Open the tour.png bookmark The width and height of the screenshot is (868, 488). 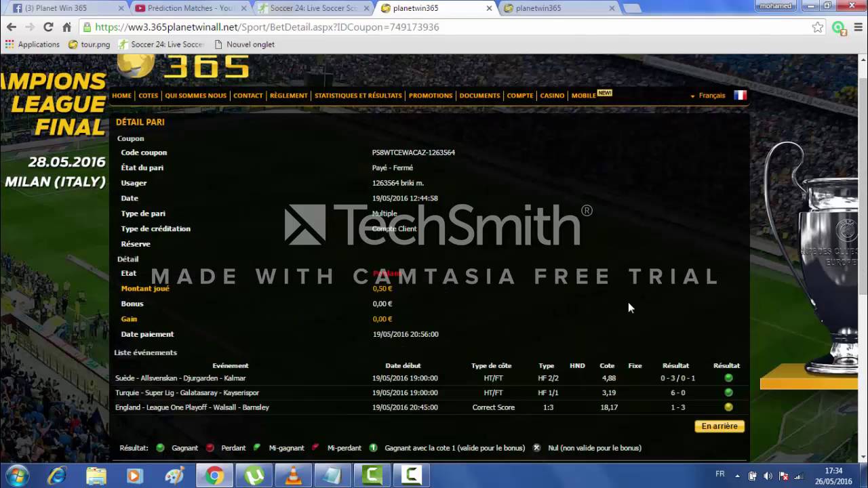tap(89, 44)
